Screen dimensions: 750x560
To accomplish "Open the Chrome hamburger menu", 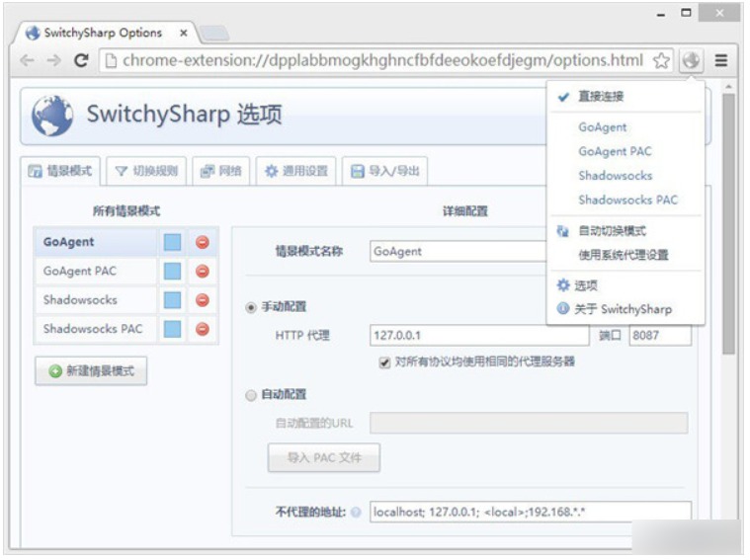I will coord(720,60).
